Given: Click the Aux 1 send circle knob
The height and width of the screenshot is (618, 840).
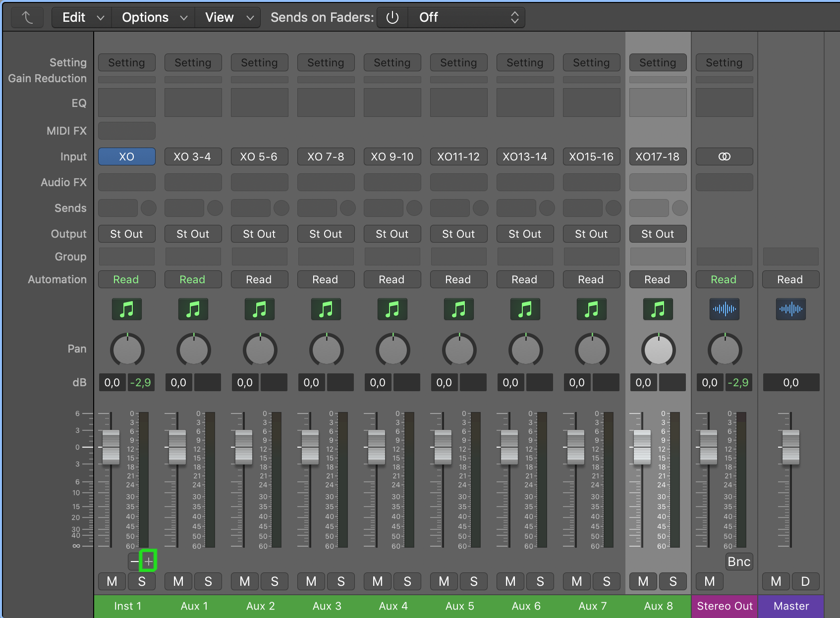Looking at the screenshot, I should (215, 208).
